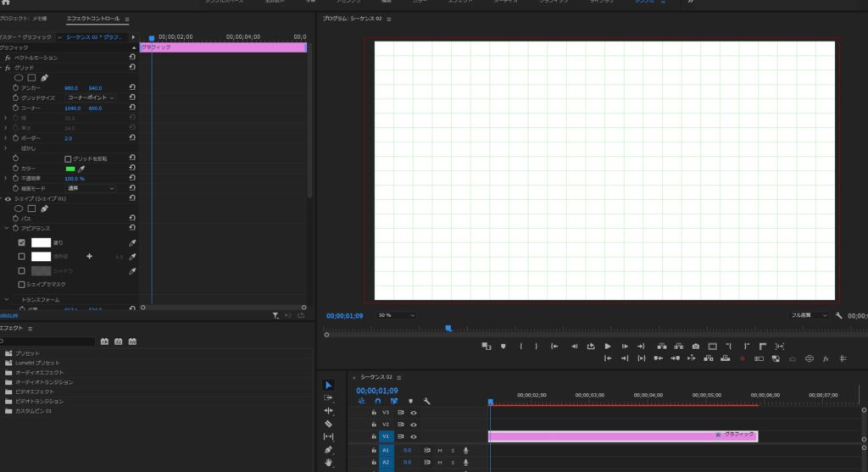Toggle the eye visibility of Shape 01
The height and width of the screenshot is (472, 868).
(x=8, y=198)
